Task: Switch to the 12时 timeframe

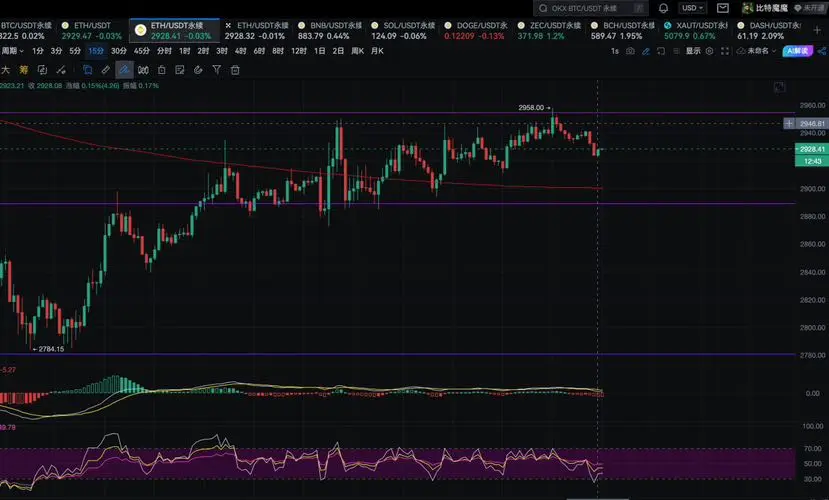Action: point(299,51)
